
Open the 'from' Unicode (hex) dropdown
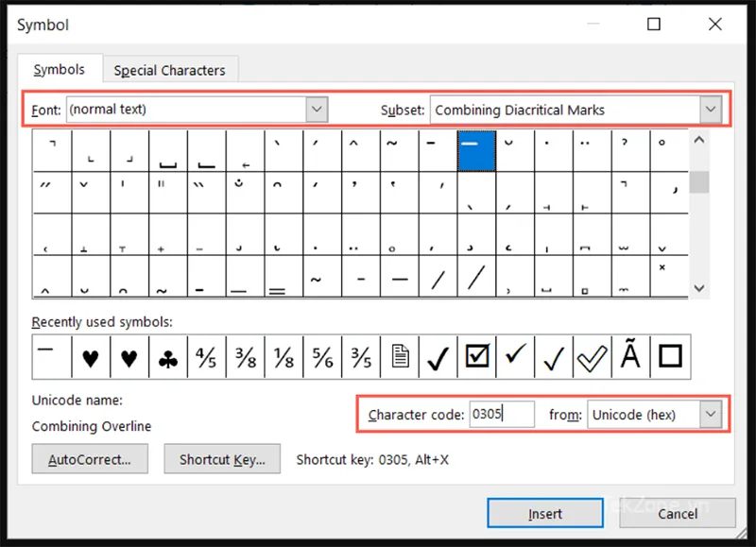tap(711, 414)
